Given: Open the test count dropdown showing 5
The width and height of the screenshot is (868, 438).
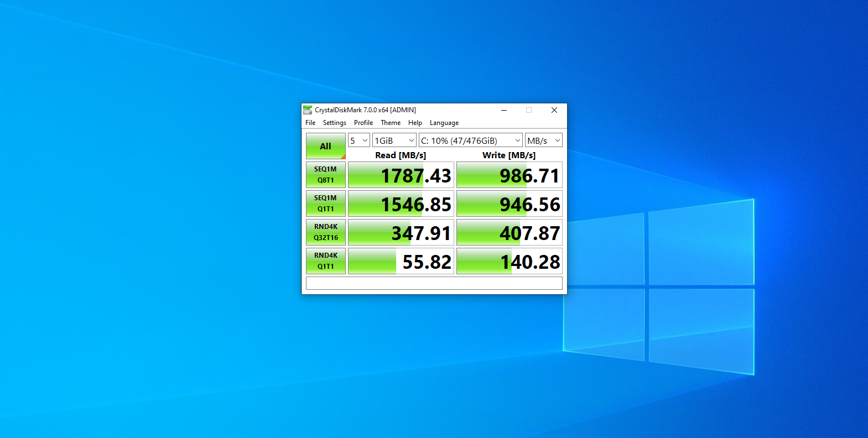Looking at the screenshot, I should coord(359,140).
